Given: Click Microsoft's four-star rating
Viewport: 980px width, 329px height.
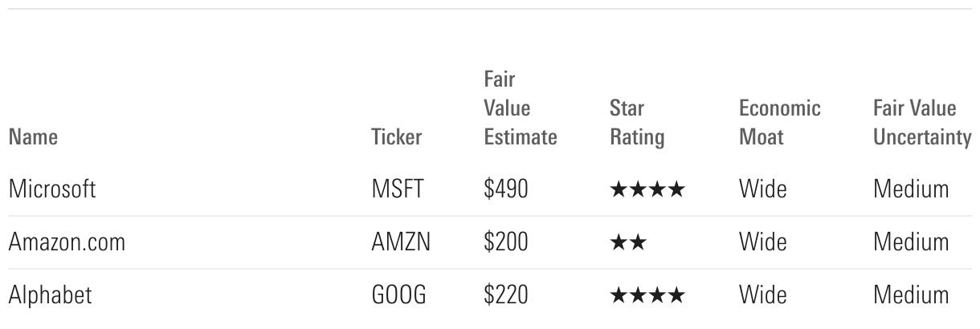Looking at the screenshot, I should click(x=647, y=190).
